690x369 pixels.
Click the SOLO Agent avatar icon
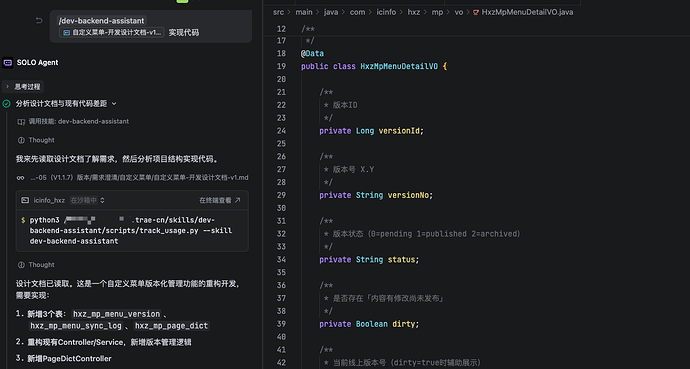click(x=7, y=62)
